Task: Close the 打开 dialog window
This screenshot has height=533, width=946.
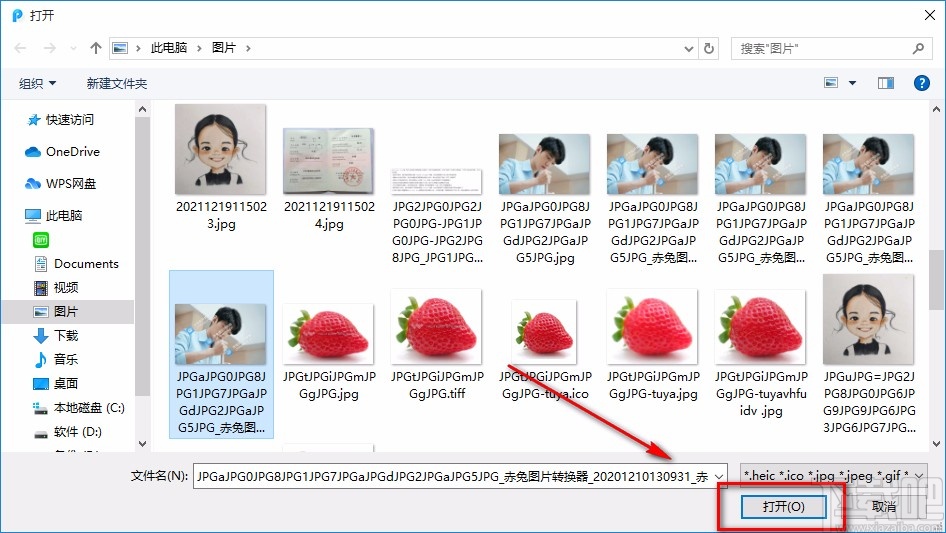Action: 930,15
